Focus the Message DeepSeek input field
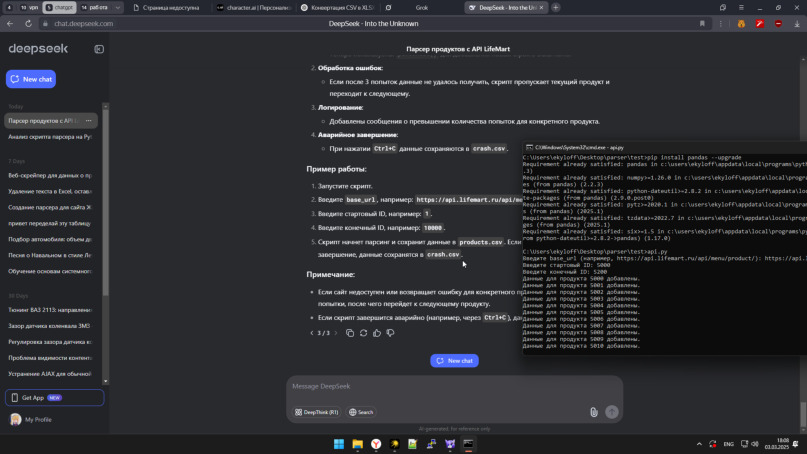Screen dimensions: 807x454 tap(454, 387)
